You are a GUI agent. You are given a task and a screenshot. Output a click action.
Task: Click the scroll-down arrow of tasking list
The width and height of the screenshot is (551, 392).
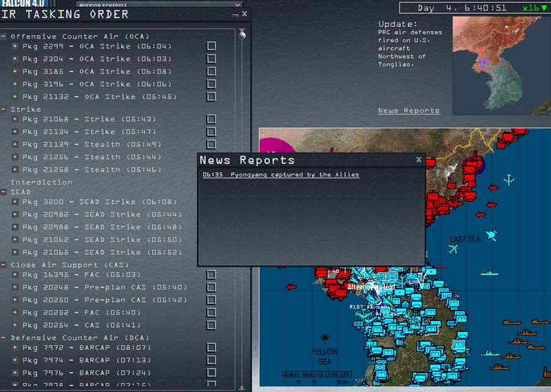coord(242,388)
